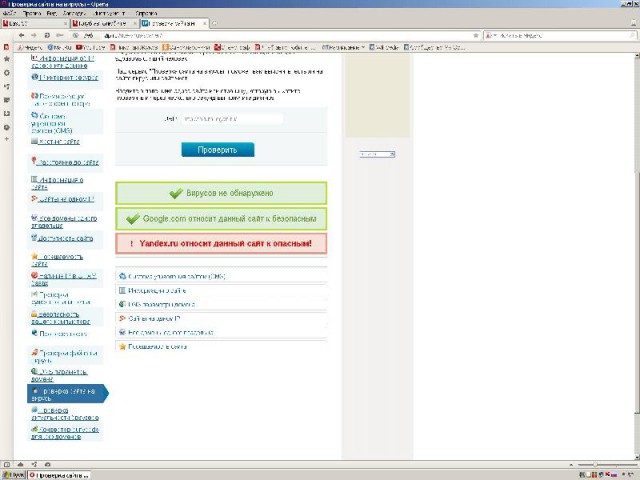Click the site address input field

(x=231, y=119)
